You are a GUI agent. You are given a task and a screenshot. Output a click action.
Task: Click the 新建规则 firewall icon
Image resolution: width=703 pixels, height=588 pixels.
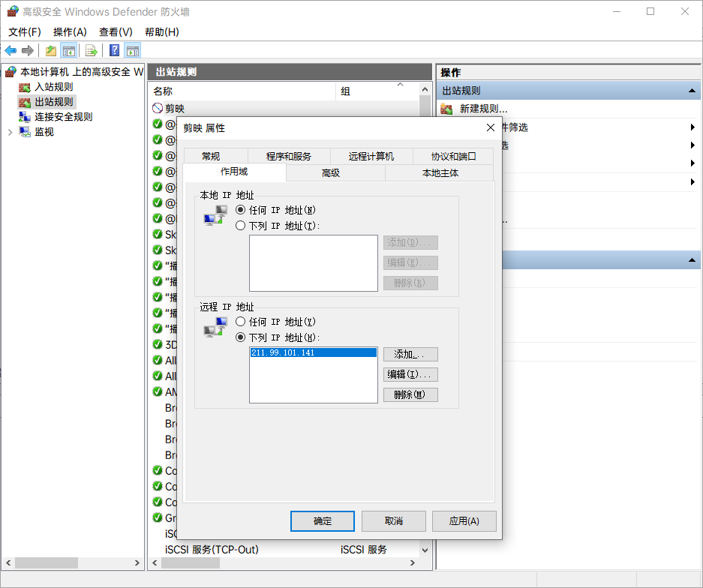tap(447, 109)
